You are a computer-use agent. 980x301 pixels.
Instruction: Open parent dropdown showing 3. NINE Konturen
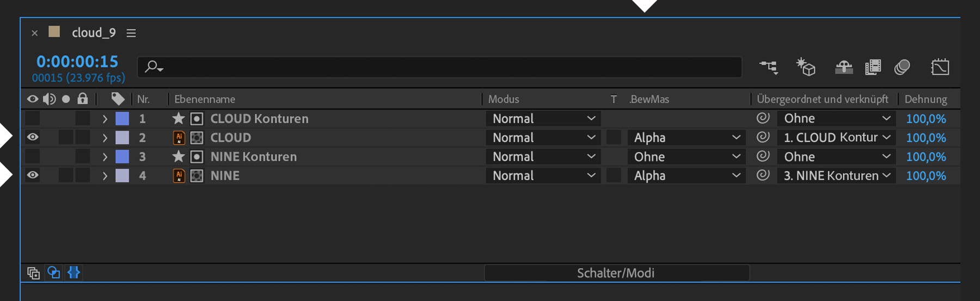[x=836, y=176]
